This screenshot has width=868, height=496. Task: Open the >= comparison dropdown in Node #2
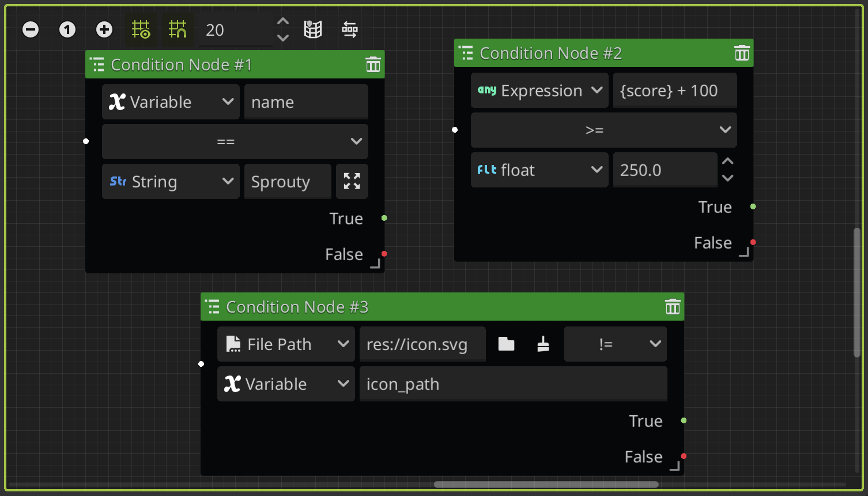[x=603, y=130]
